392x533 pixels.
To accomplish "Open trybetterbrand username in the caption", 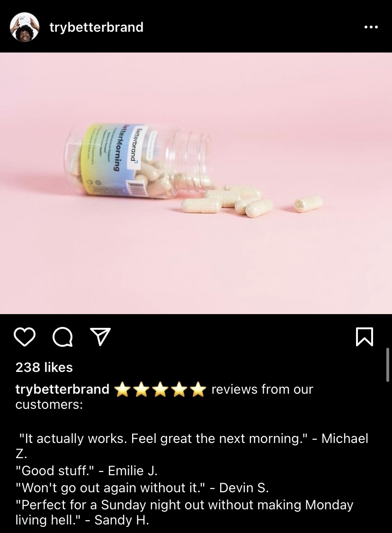I will coord(62,389).
